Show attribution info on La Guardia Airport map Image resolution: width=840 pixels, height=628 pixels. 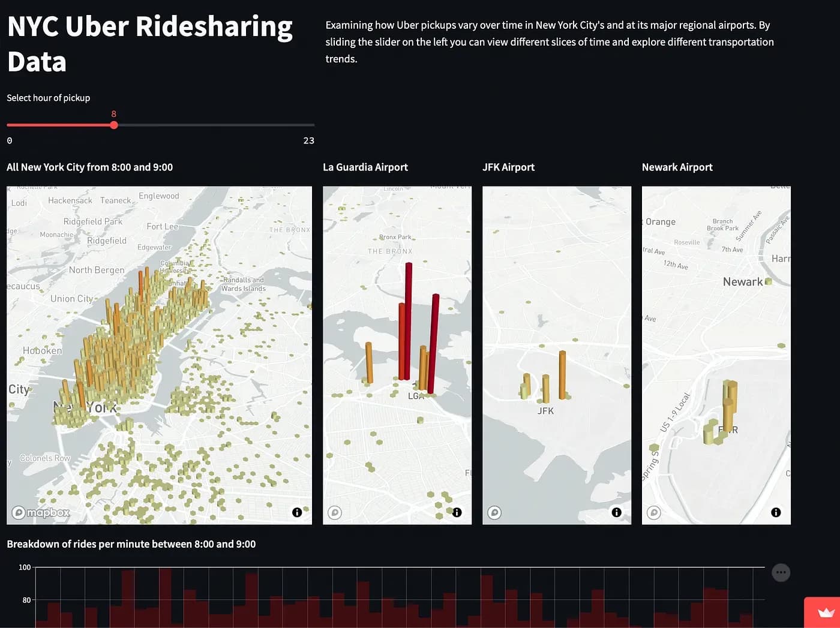[457, 512]
